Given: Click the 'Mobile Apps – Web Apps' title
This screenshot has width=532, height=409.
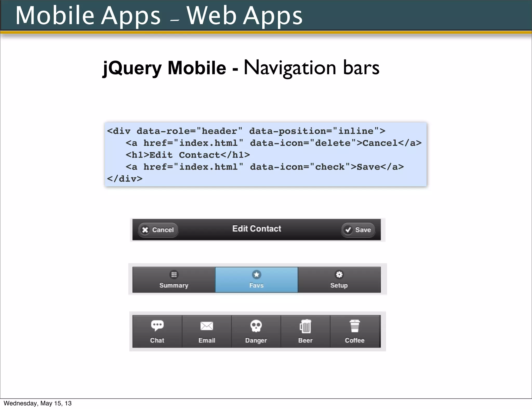Looking at the screenshot, I should pos(159,16).
